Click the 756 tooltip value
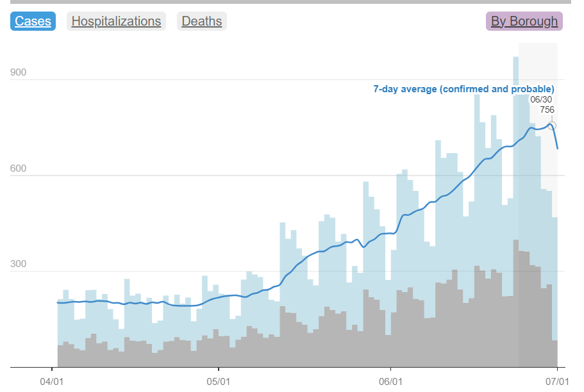The width and height of the screenshot is (584, 392). tap(546, 110)
